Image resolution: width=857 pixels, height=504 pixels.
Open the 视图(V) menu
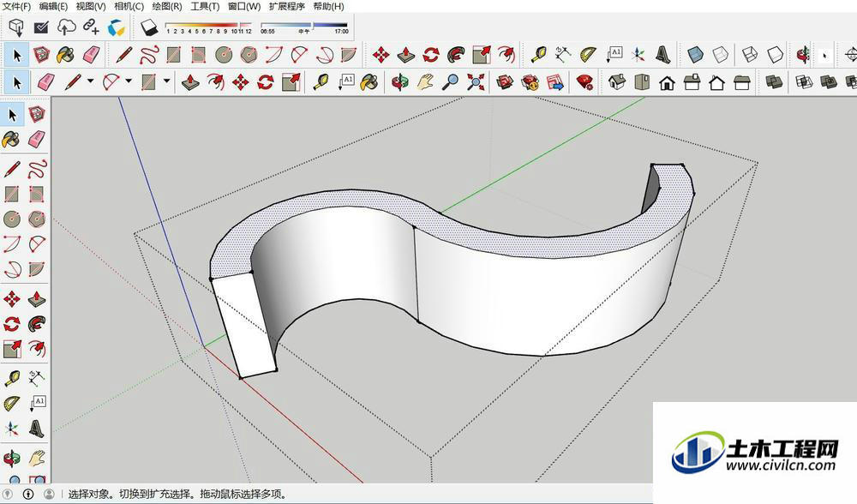[x=91, y=7]
